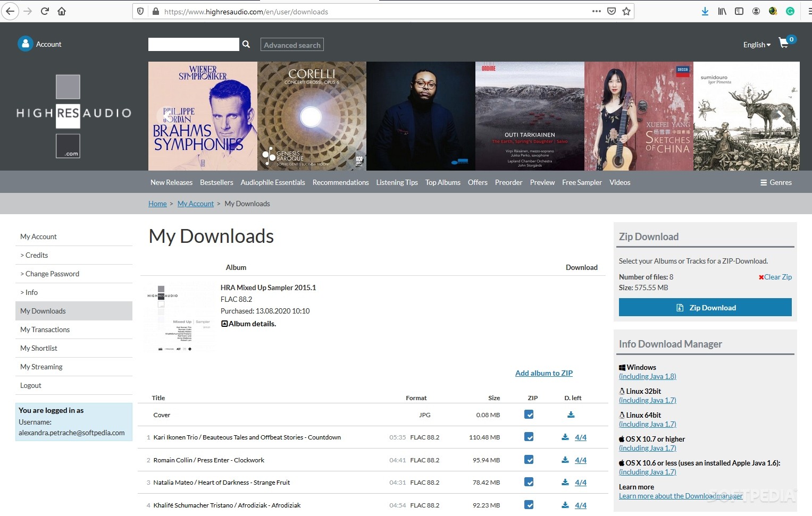The image size is (812, 516).
Task: Open the New Releases menu
Action: (171, 182)
